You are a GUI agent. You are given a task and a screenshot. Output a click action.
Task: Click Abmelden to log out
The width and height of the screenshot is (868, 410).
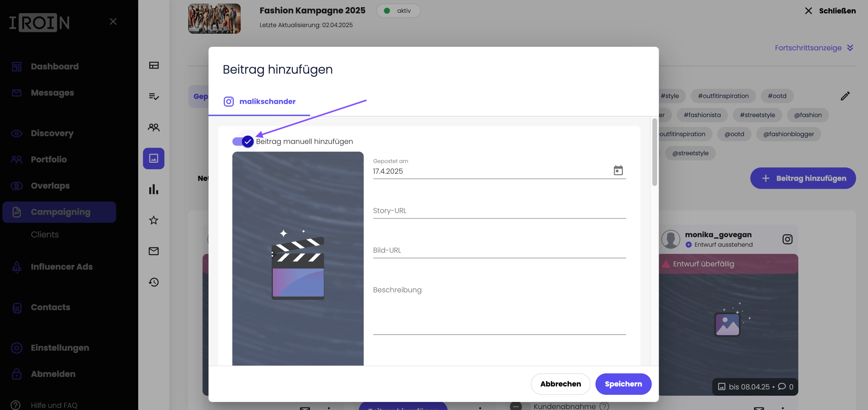53,374
